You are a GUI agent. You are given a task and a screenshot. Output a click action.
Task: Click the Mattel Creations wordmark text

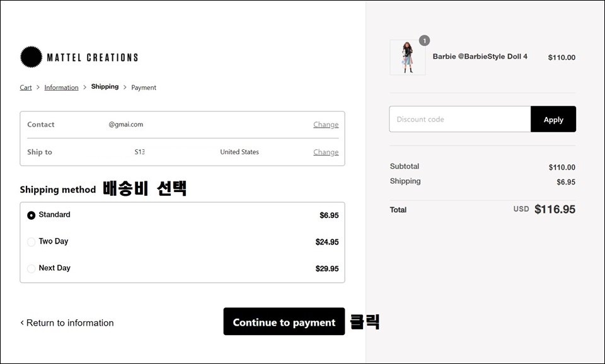coord(92,57)
